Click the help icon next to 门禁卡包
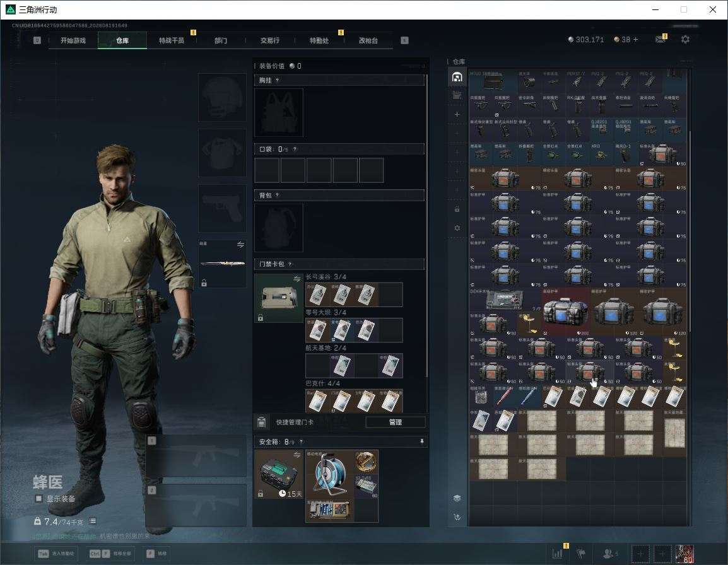This screenshot has height=565, width=728. (290, 264)
